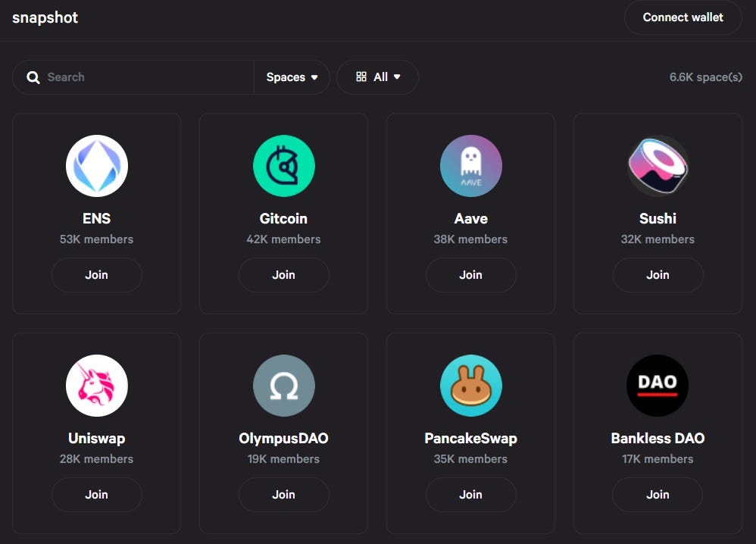Click Connect wallet button
The image size is (756, 544).
[x=683, y=17]
